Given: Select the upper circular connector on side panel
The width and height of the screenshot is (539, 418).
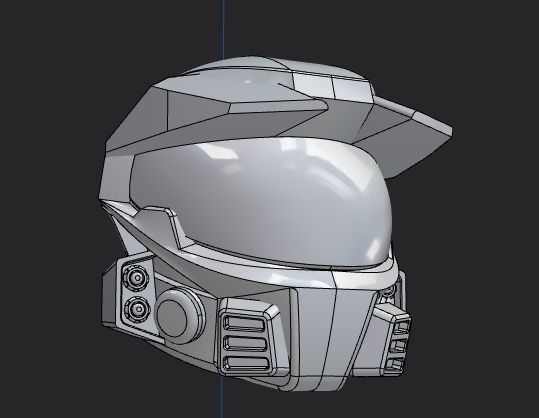Looking at the screenshot, I should (x=136, y=277).
